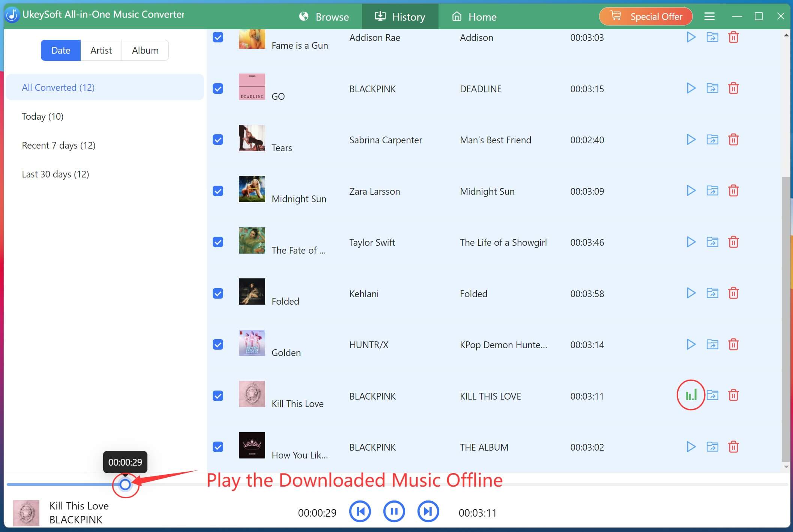Click scrollbar up arrow in song list
Viewport: 793px width, 532px height.
(786, 35)
